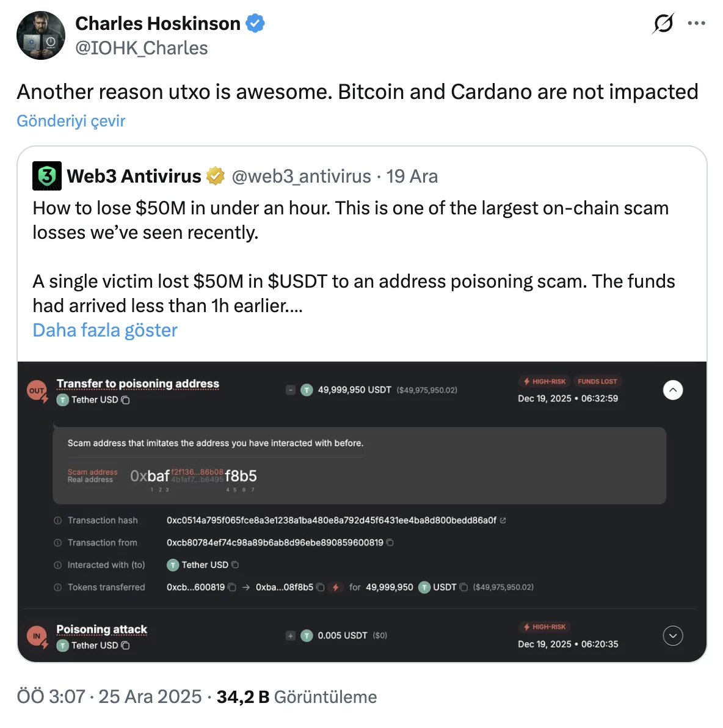Click Web3 Antivirus gold verified badge
The width and height of the screenshot is (723, 728).
[x=215, y=177]
